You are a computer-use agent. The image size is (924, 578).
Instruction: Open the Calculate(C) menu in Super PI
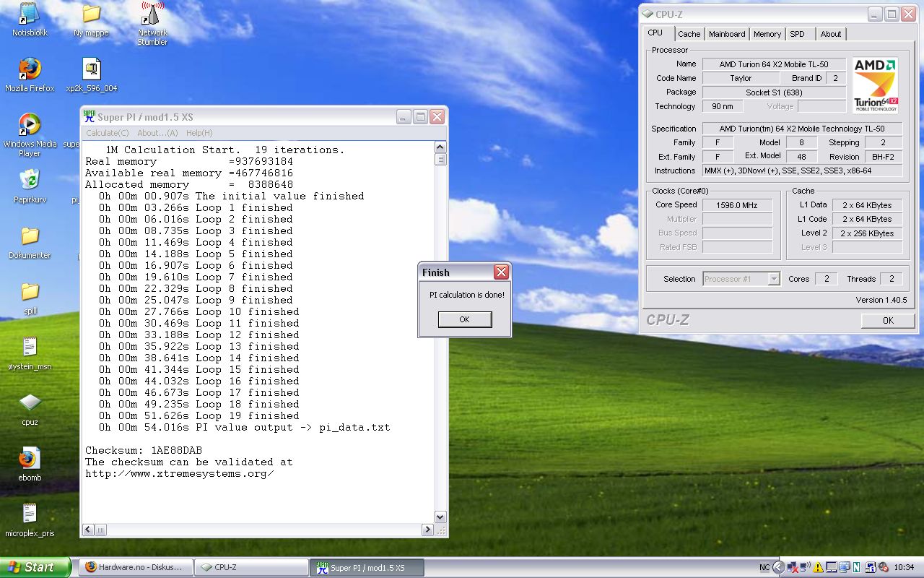pos(107,133)
